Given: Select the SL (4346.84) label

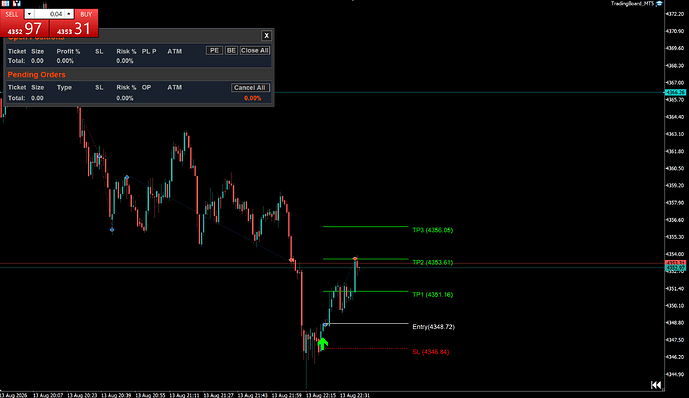Looking at the screenshot, I should (x=431, y=351).
